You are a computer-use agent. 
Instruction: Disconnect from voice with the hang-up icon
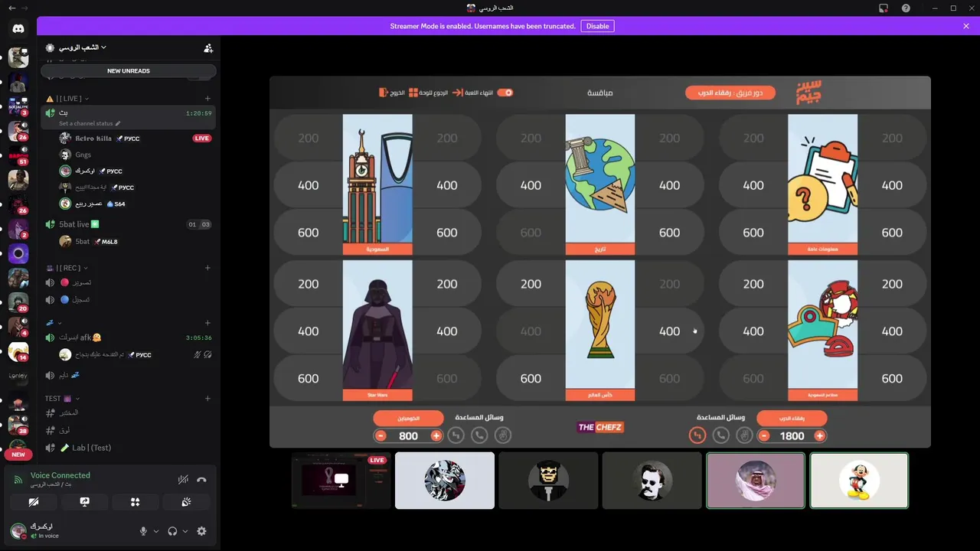pyautogui.click(x=201, y=480)
